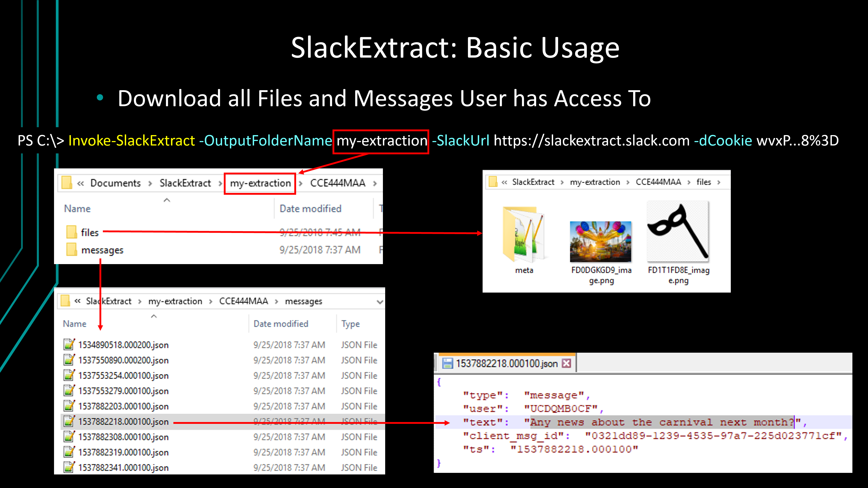This screenshot has height=488, width=868.
Task: Sort by the Date modified column in messages
Action: [x=281, y=324]
